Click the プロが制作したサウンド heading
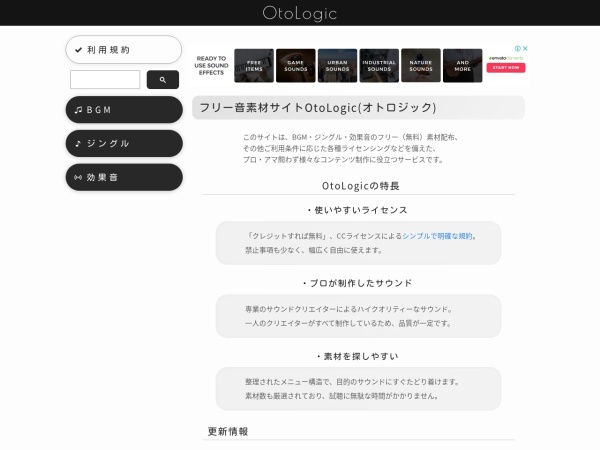Viewport: 600px width, 450px height. (357, 283)
